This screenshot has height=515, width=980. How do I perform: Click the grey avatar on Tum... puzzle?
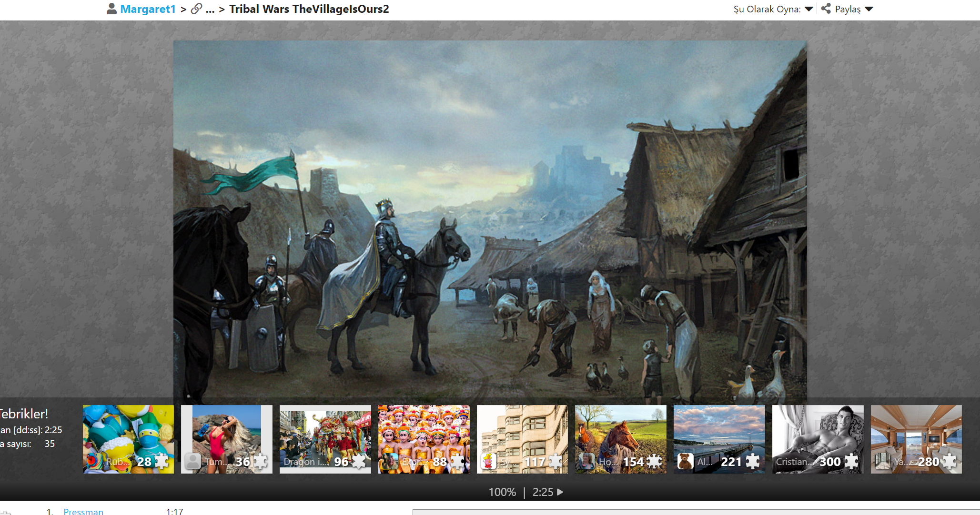point(193,461)
